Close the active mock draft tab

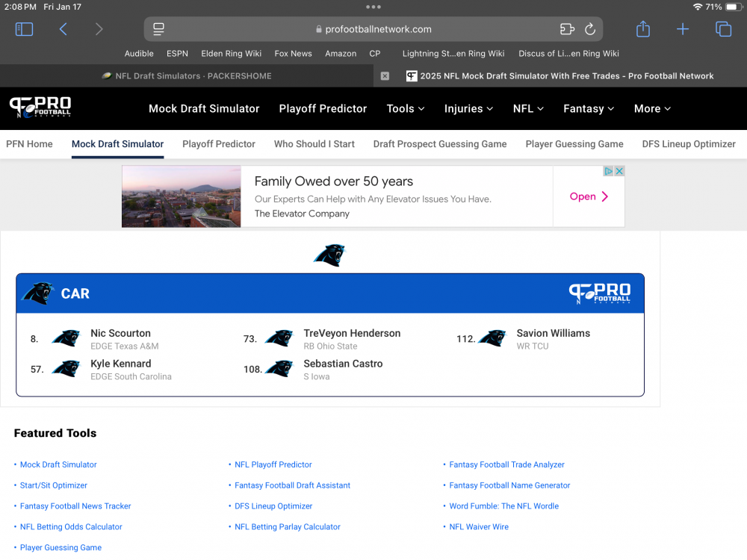click(385, 76)
